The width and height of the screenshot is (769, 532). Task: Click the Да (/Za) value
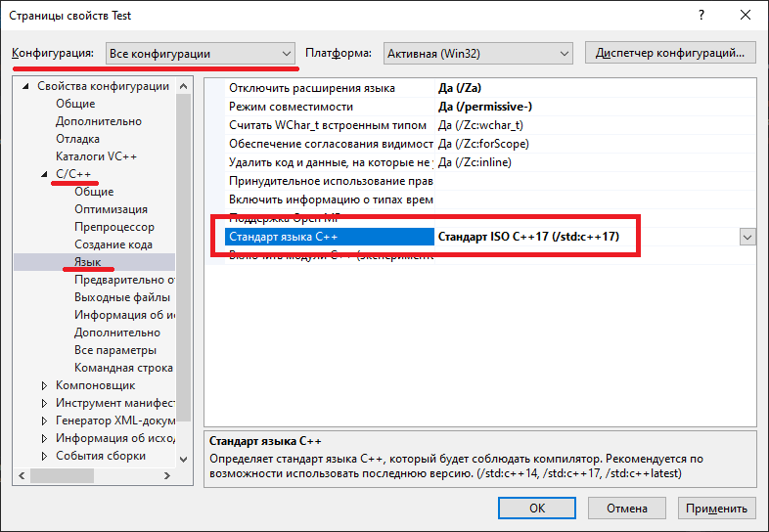[460, 88]
